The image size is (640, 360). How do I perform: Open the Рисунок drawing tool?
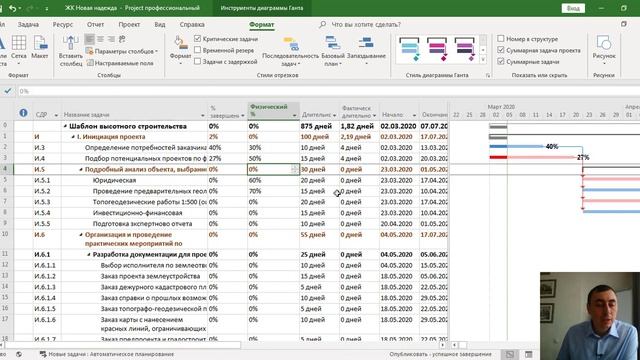tap(604, 50)
